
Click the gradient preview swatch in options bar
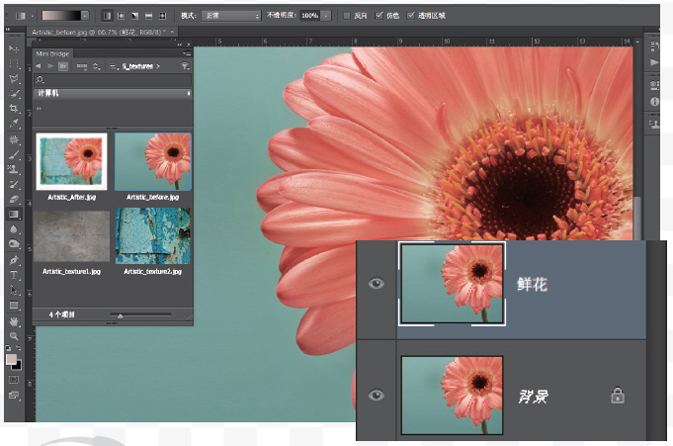61,16
